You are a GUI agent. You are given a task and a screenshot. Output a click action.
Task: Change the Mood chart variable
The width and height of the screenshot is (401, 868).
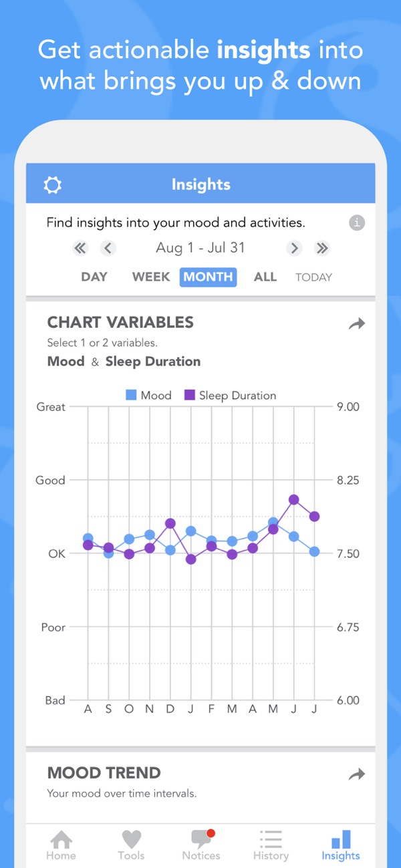coord(65,361)
